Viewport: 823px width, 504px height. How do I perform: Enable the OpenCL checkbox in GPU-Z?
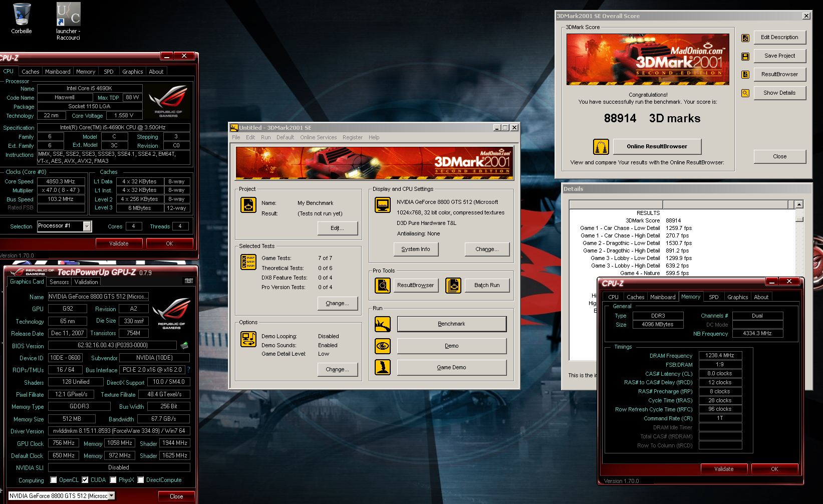coord(54,480)
